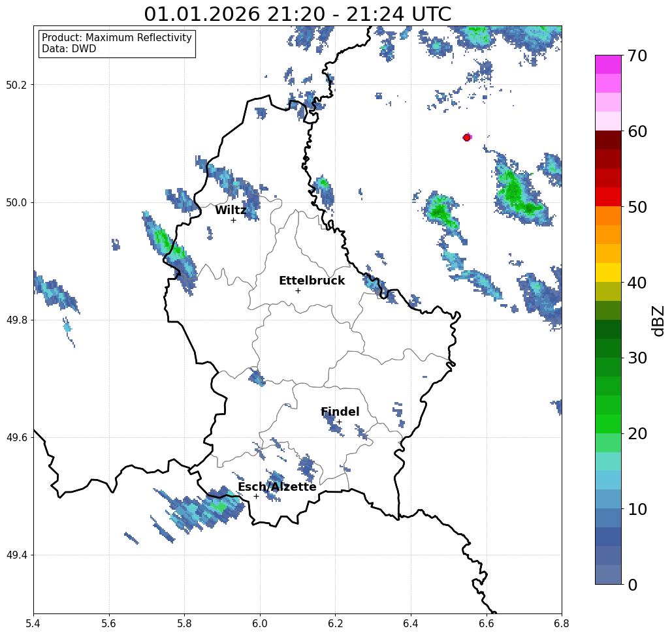Click the Ettelbruck station label
This screenshot has height=635, width=672.
(312, 281)
